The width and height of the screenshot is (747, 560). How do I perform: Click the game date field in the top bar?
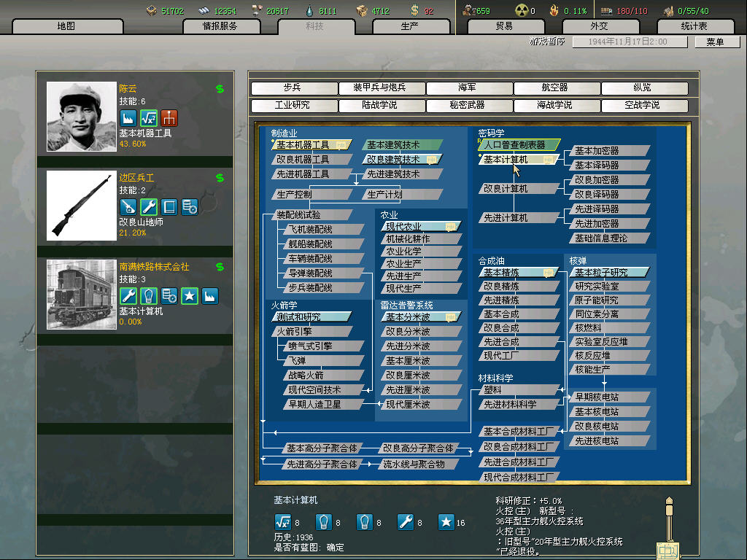[x=629, y=42]
